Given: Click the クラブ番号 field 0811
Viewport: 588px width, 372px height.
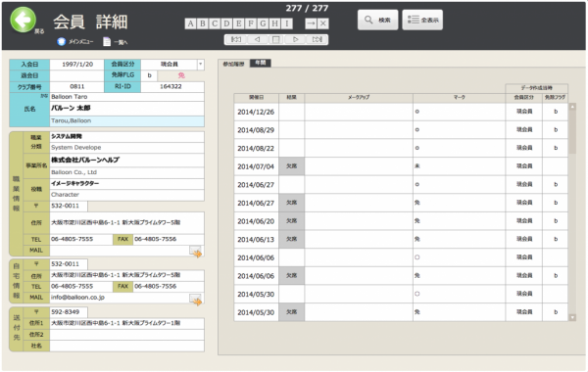Looking at the screenshot, I should [76, 86].
